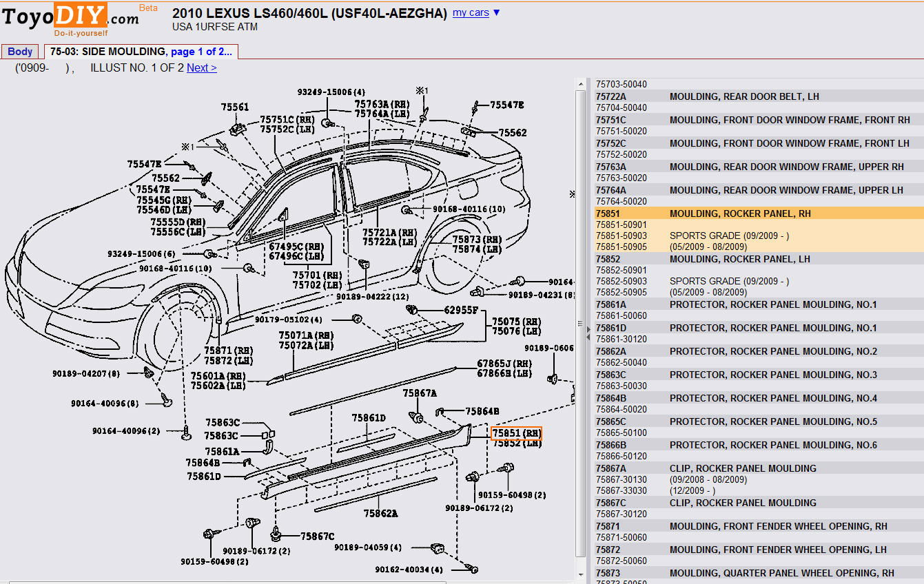Click diagram label 75763A (RH)
Viewport: 924px width, 584px height.
click(x=382, y=104)
